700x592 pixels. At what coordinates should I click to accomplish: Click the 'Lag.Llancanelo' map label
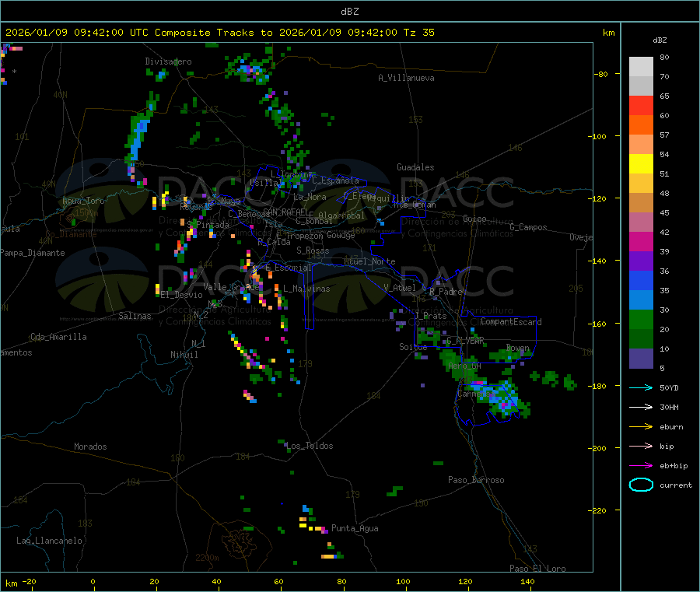[x=49, y=541]
